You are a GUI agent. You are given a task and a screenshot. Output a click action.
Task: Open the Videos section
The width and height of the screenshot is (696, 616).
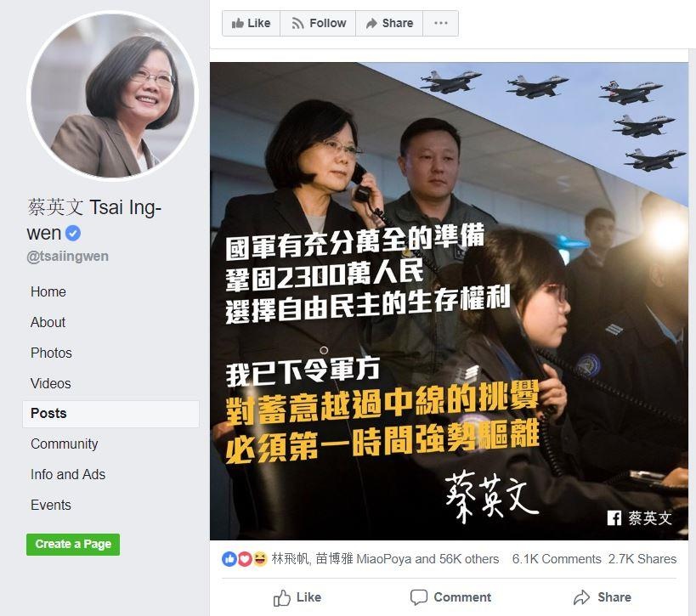(x=51, y=383)
